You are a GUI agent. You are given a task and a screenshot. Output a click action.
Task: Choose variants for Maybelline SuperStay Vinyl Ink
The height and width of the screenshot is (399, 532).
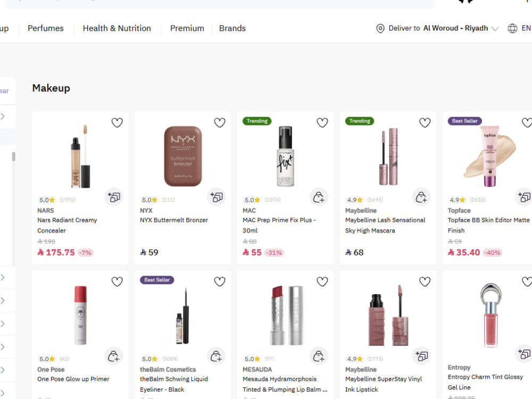[x=421, y=356]
